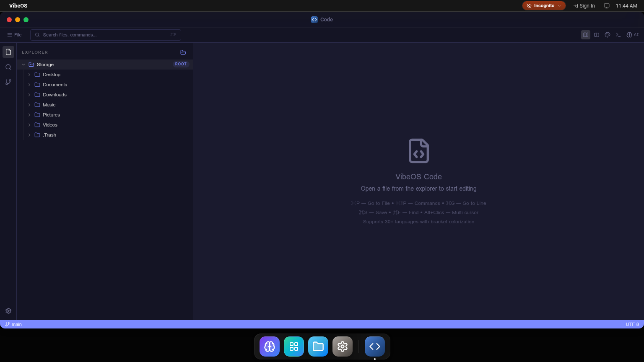The image size is (644, 362).
Task: Open the brain AI app in the dock
Action: (270, 346)
